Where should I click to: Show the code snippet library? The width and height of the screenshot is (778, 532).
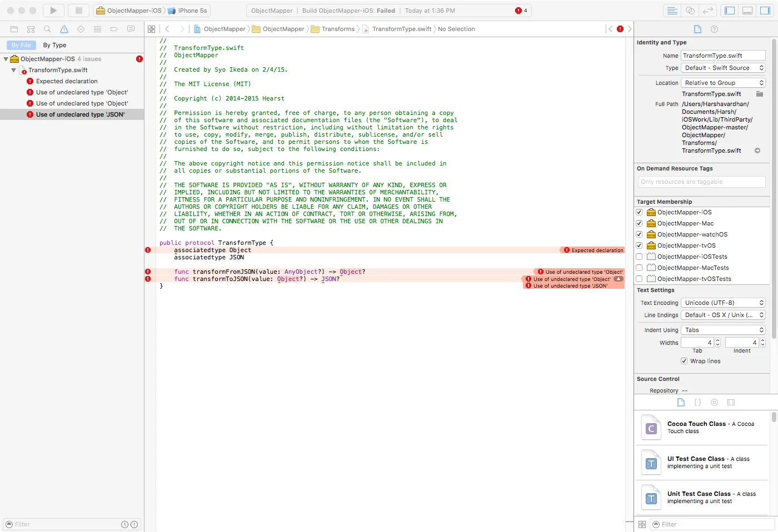tap(698, 403)
